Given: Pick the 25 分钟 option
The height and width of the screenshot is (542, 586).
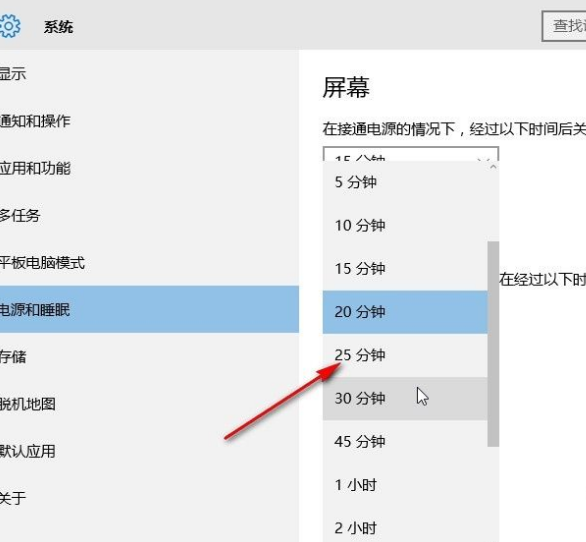Looking at the screenshot, I should (x=405, y=355).
